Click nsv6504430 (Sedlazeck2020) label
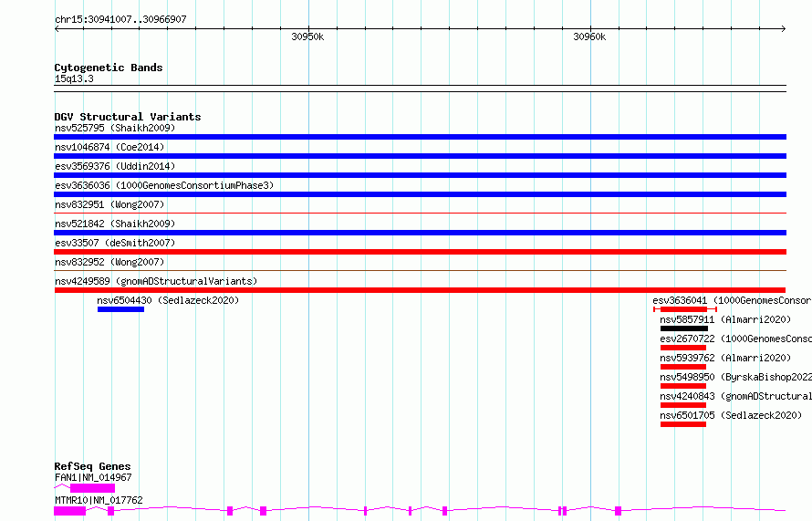This screenshot has width=812, height=521. [x=168, y=300]
